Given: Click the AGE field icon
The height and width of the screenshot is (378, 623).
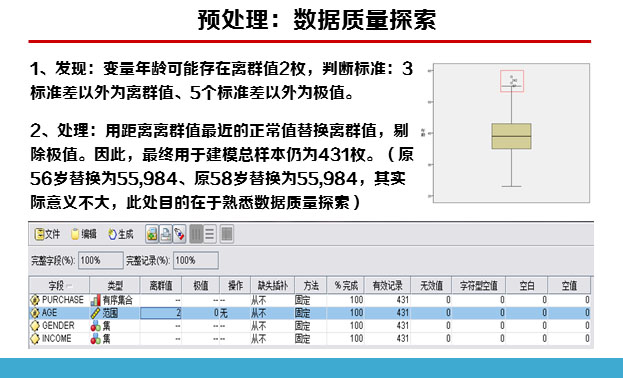Looking at the screenshot, I should [x=35, y=313].
